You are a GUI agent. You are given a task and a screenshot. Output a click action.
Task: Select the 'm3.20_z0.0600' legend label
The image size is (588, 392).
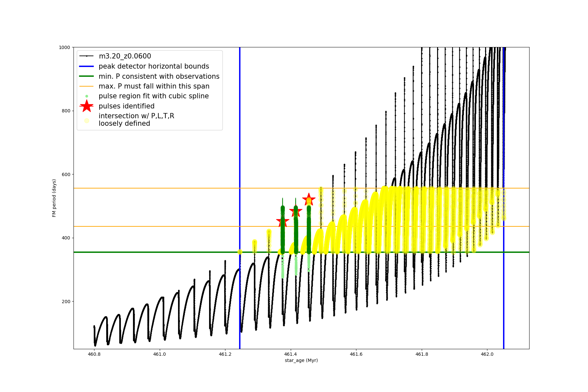point(125,56)
